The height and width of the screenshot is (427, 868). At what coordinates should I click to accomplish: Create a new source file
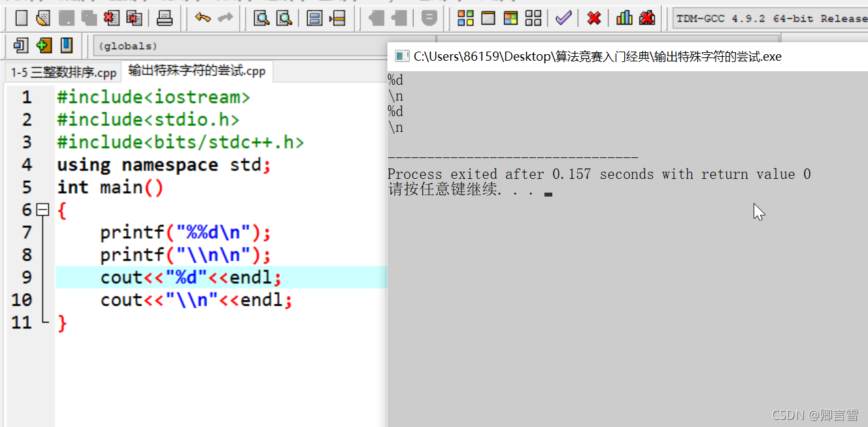coord(22,18)
